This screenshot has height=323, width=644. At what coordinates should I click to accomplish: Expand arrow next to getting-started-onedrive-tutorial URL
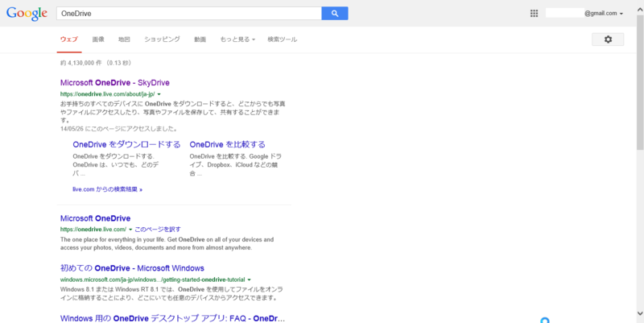coord(250,280)
